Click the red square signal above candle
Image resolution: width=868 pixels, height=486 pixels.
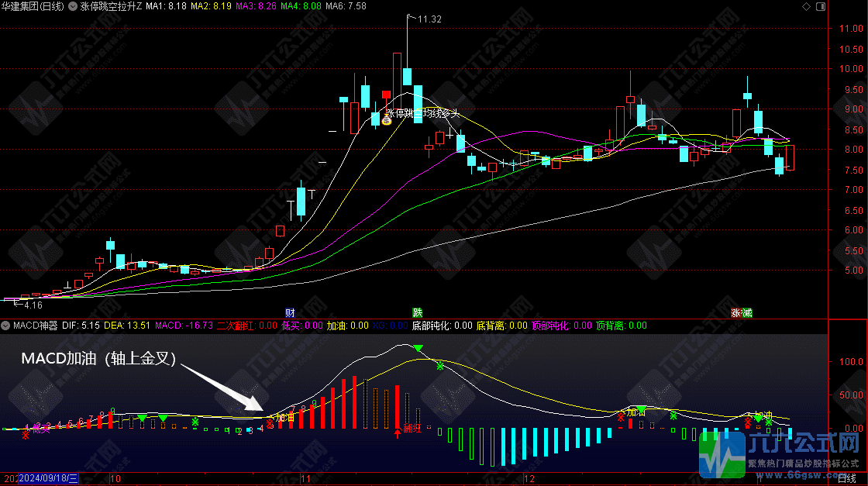(x=386, y=95)
